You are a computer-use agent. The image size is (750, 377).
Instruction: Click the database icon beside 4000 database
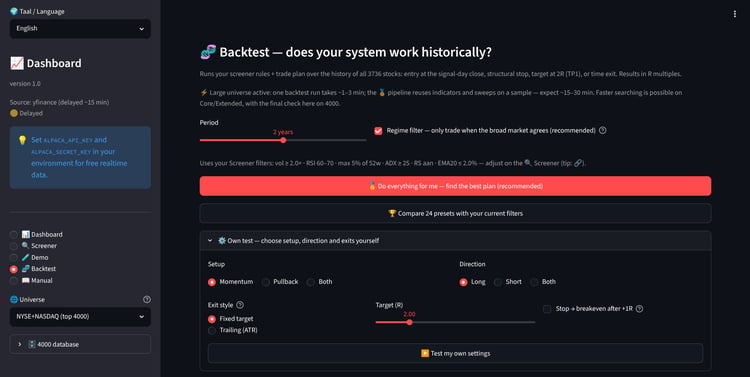32,344
